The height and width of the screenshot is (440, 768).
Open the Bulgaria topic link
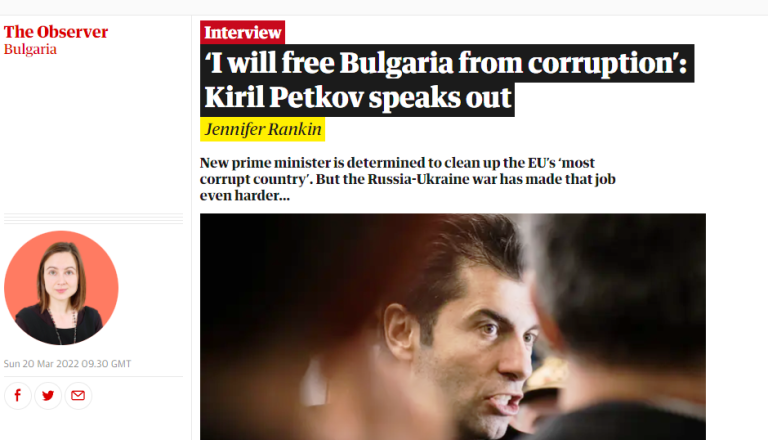click(x=30, y=49)
